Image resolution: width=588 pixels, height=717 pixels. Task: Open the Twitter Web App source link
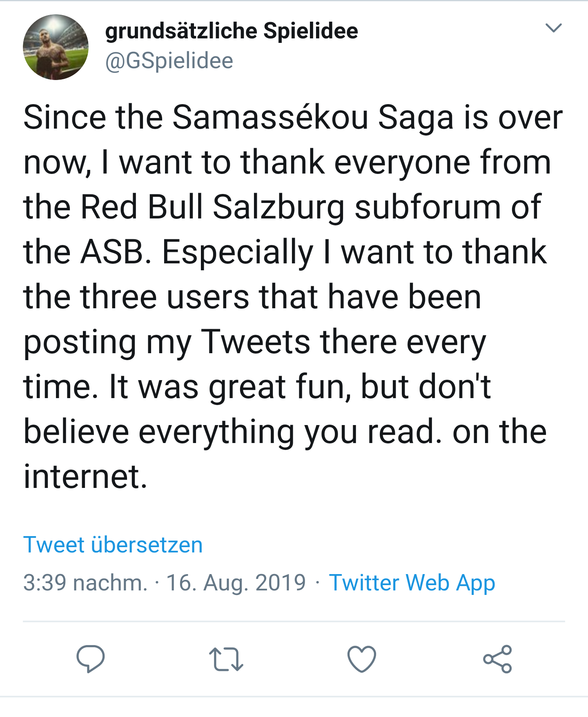(412, 583)
